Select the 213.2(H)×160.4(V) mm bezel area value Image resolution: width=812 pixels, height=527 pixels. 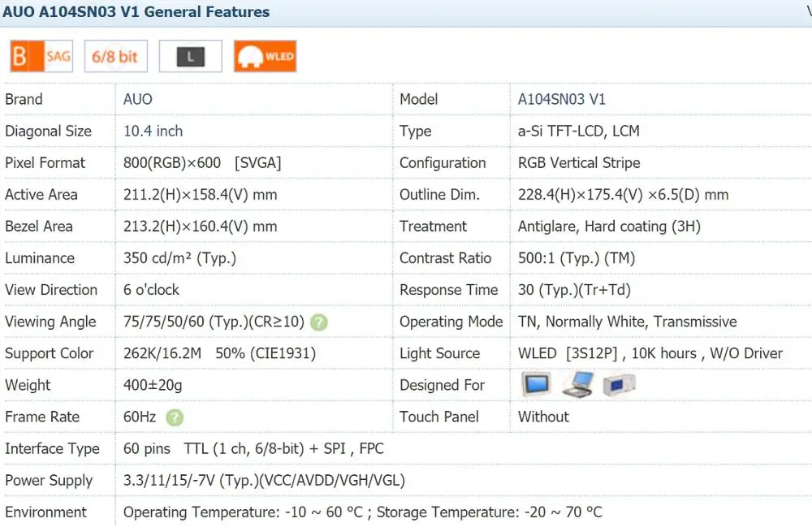[x=200, y=227]
